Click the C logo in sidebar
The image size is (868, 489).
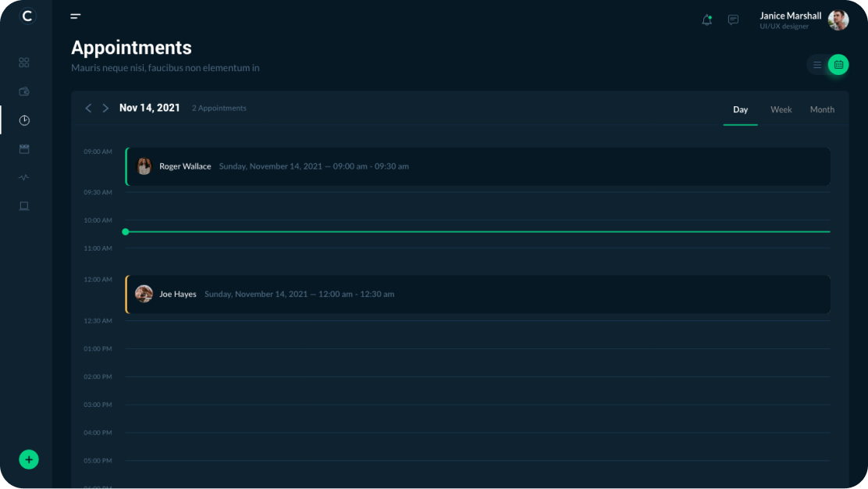(28, 16)
